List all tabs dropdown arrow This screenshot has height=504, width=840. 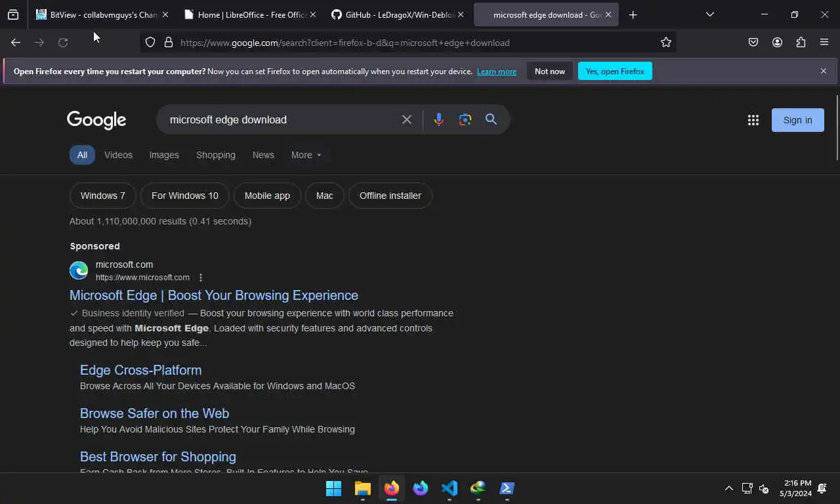(709, 14)
